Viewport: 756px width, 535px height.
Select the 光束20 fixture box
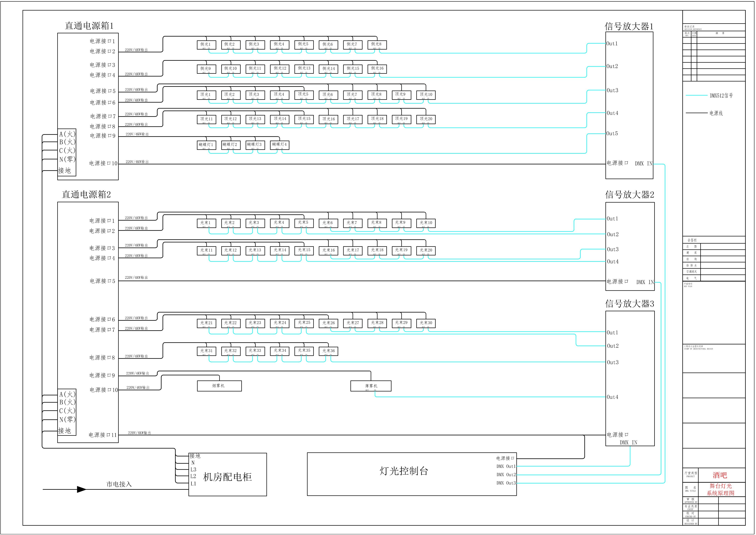point(426,250)
